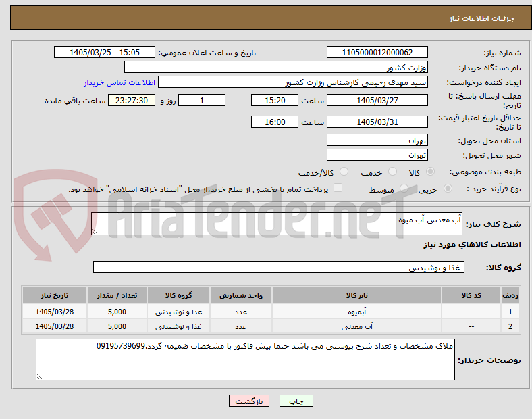Click the response deadline time 15:20

click(275, 100)
